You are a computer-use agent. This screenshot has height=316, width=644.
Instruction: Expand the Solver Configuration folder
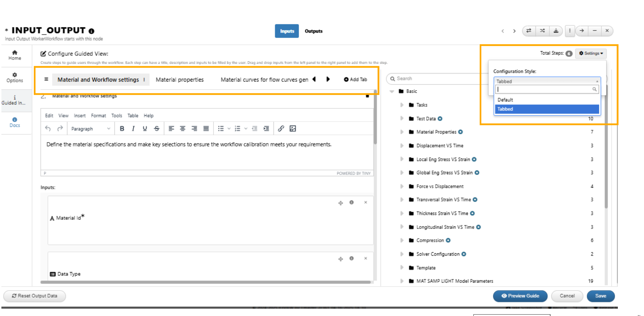(x=402, y=254)
